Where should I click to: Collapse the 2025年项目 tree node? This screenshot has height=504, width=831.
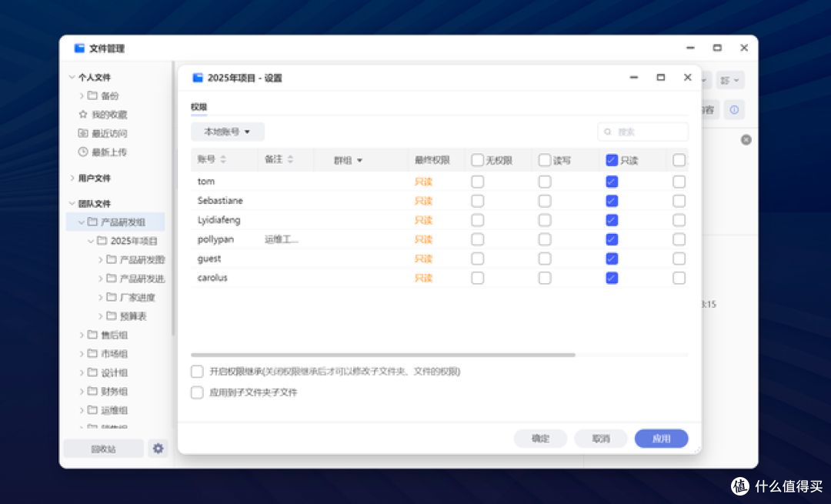(91, 241)
